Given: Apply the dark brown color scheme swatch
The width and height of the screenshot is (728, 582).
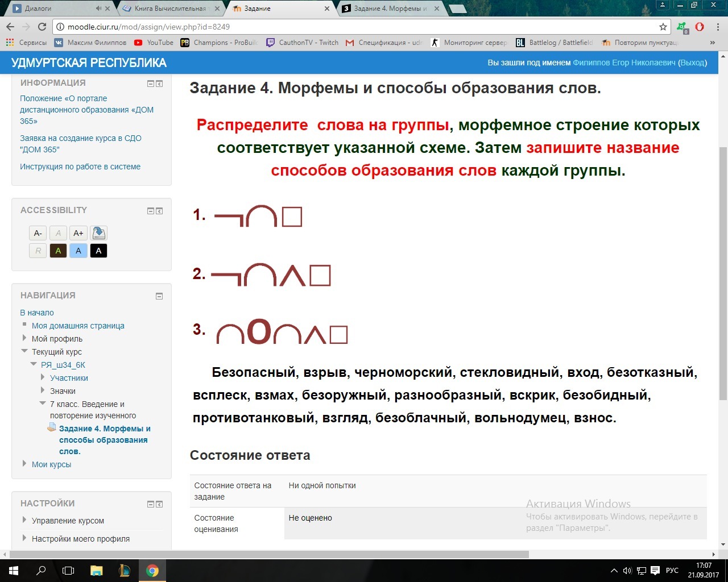Looking at the screenshot, I should coord(58,251).
